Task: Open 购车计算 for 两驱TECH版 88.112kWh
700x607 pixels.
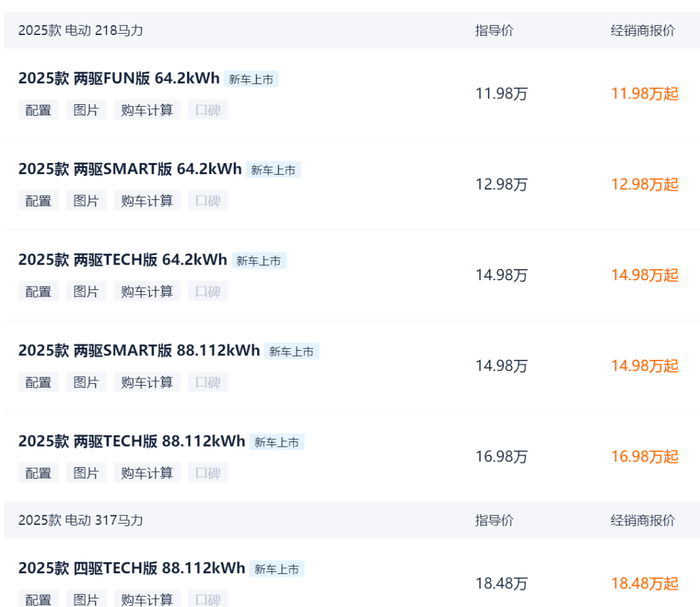Action: tap(147, 473)
